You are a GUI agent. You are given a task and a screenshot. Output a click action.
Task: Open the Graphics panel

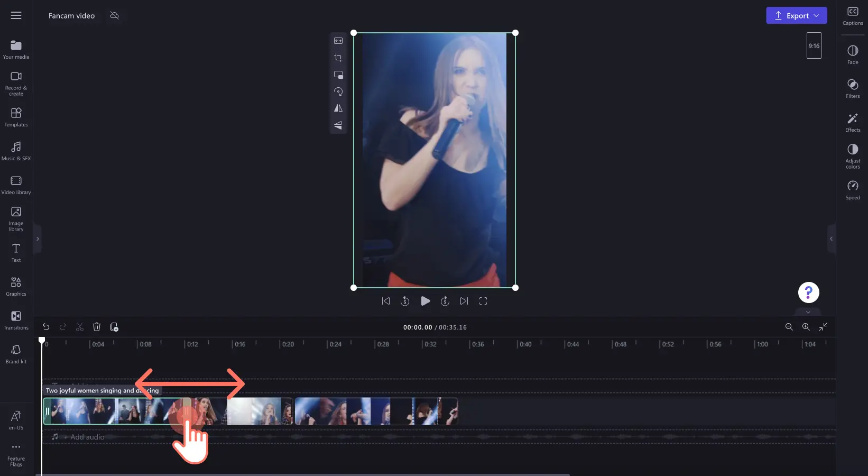[16, 287]
